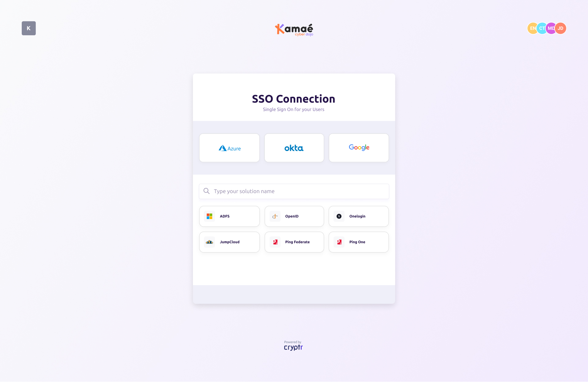Type solution name in search box
This screenshot has width=588, height=382.
[294, 191]
